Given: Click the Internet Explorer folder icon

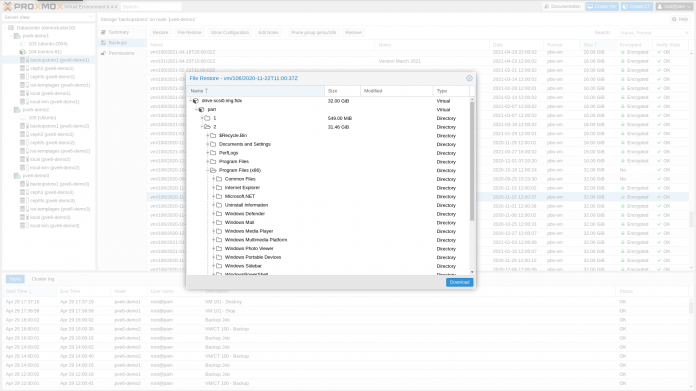Looking at the screenshot, I should pyautogui.click(x=219, y=188).
